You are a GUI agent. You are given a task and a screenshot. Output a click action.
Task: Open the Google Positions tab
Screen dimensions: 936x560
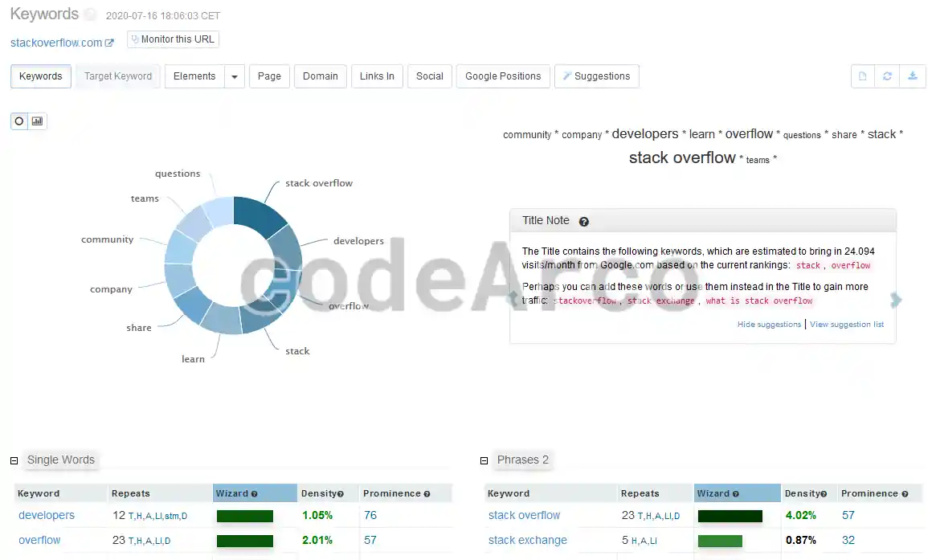pos(503,76)
